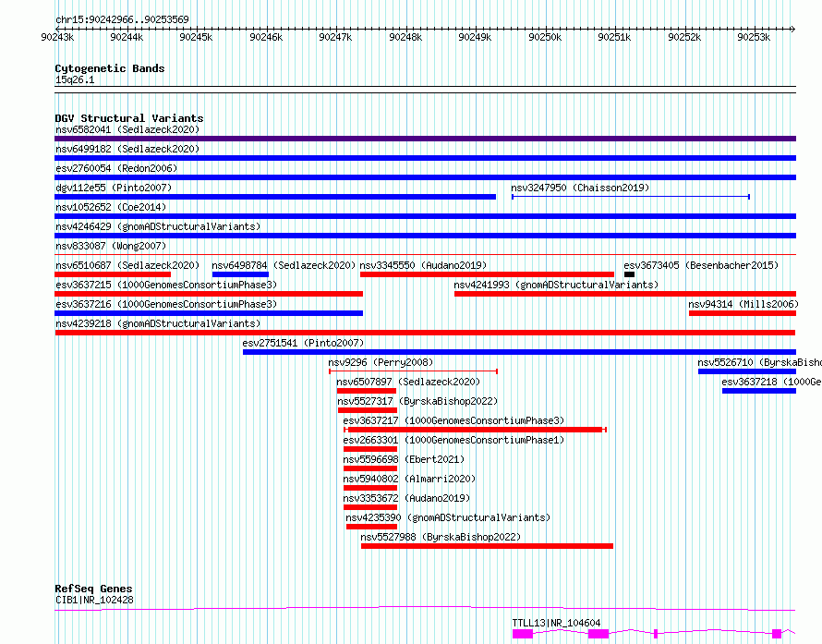Click the 90253k ruler position label

click(754, 37)
